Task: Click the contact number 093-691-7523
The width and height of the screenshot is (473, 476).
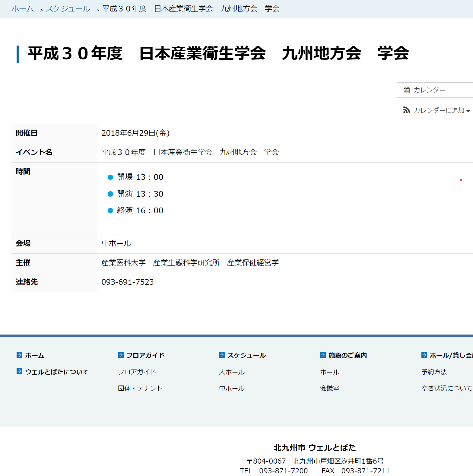Action: (x=128, y=282)
